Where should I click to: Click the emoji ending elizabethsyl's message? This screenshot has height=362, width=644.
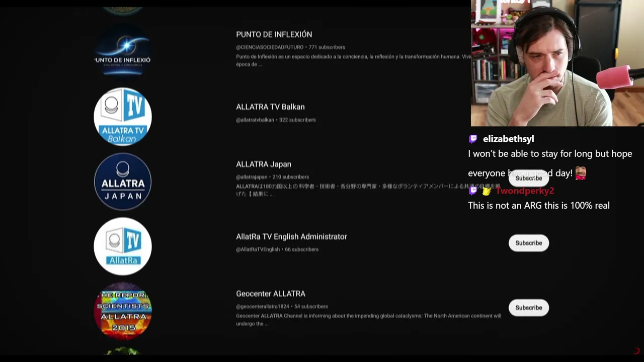tap(580, 173)
